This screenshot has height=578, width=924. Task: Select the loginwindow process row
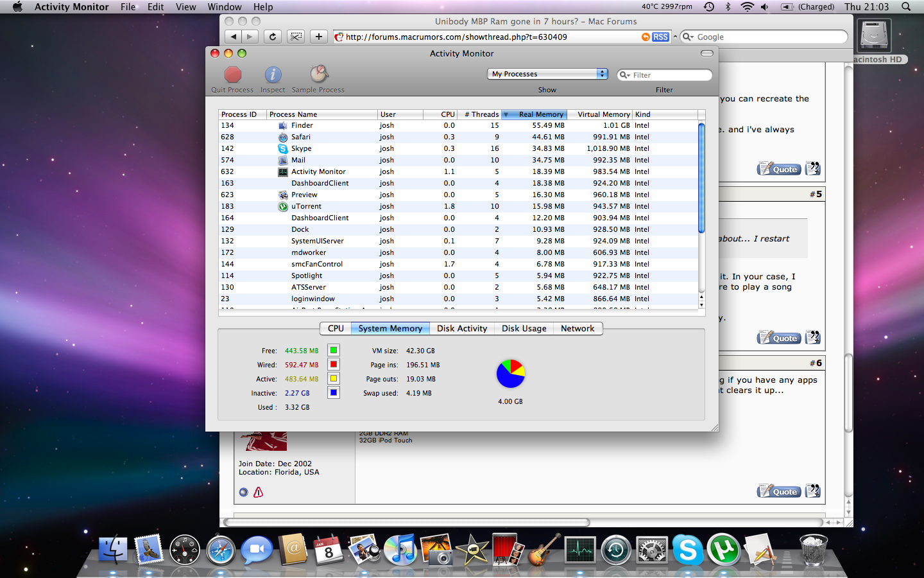pos(458,299)
